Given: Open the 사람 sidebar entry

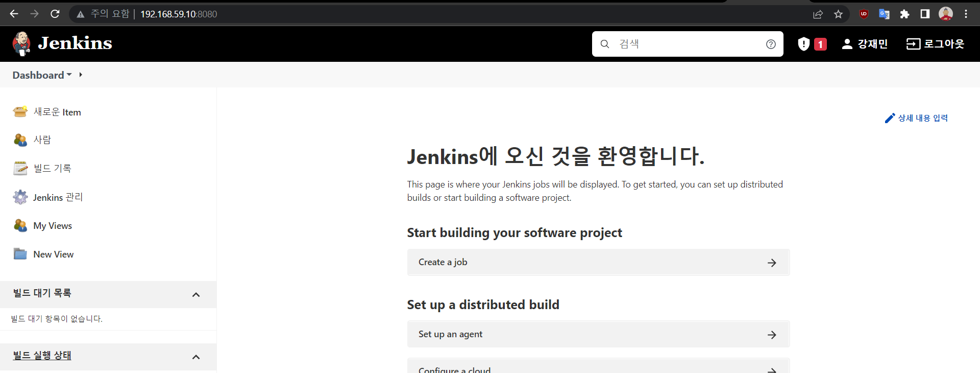Looking at the screenshot, I should point(42,139).
